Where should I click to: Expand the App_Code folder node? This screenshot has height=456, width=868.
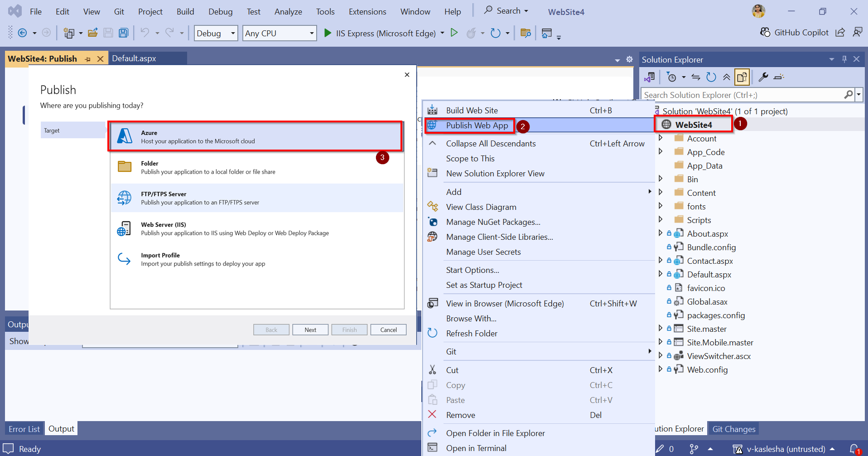[x=661, y=151]
